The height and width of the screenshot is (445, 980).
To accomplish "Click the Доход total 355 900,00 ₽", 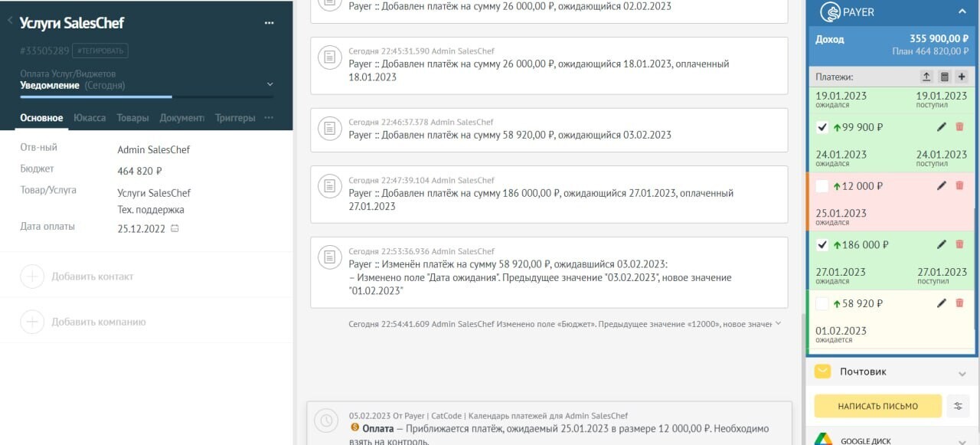I will (939, 38).
